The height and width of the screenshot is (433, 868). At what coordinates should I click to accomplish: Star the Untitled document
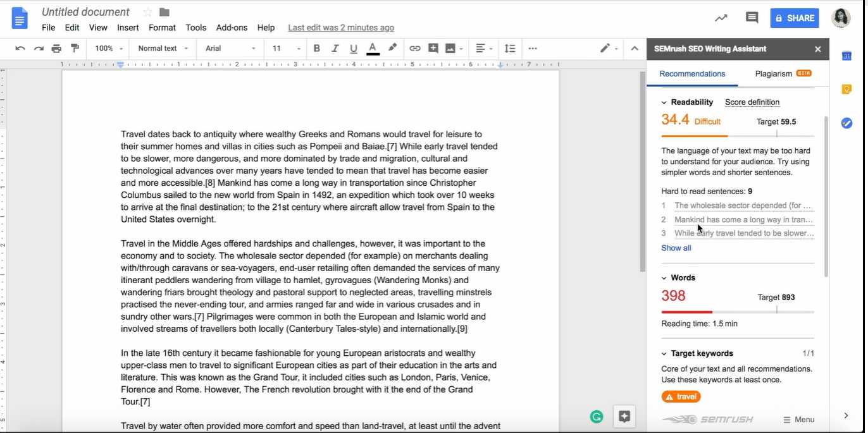coord(147,12)
